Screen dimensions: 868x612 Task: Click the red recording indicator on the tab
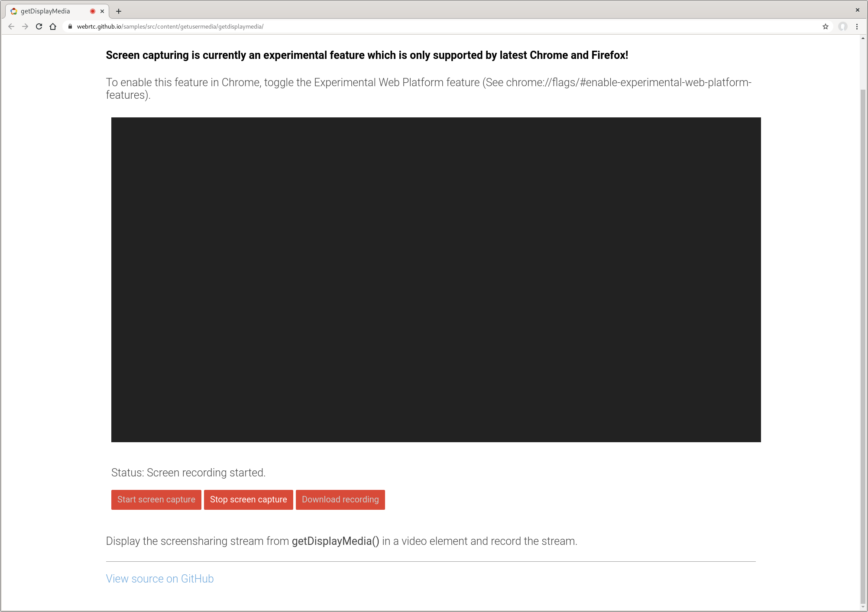(x=92, y=11)
